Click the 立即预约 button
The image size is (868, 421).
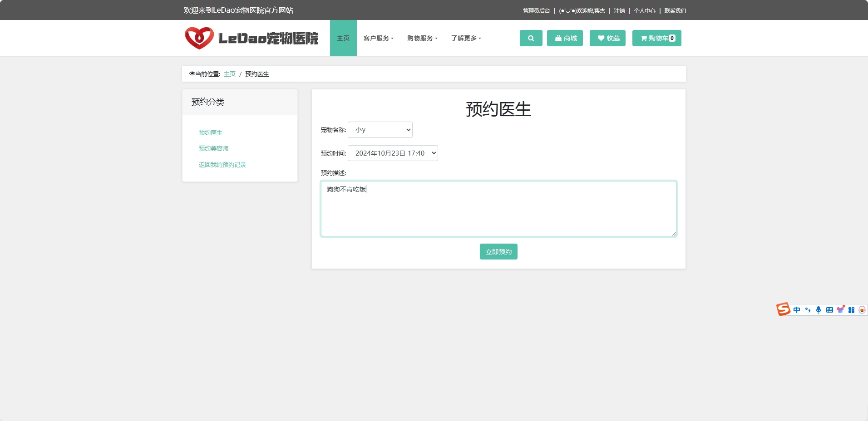498,251
